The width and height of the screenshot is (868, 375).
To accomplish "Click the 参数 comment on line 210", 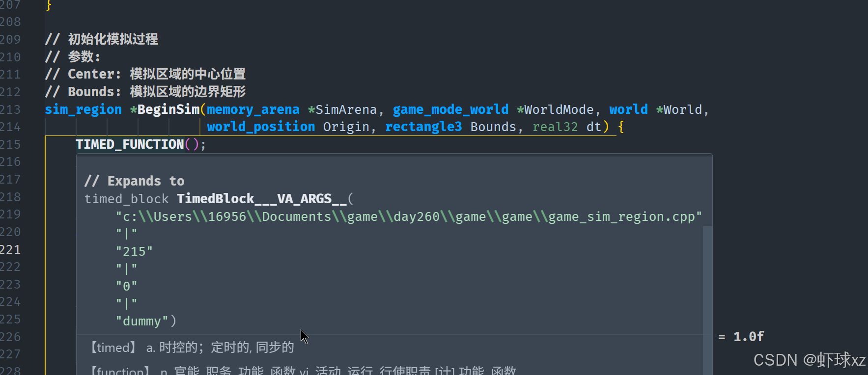I will (x=73, y=57).
